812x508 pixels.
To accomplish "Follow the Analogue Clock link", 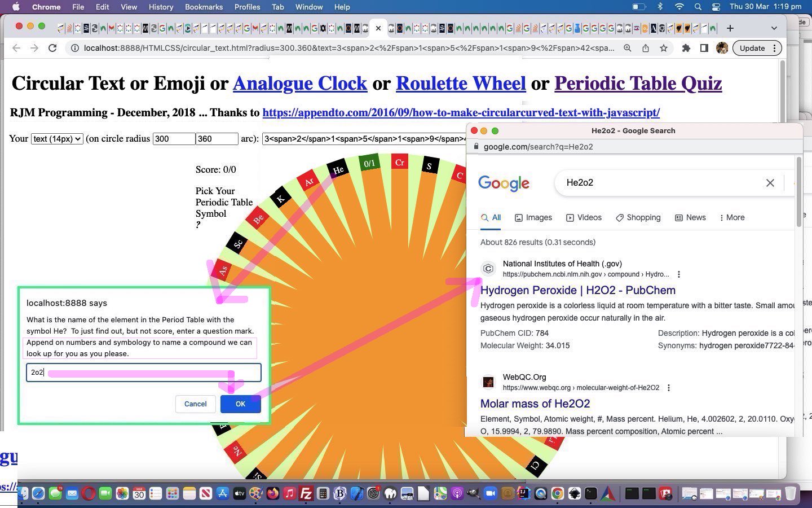I will tap(300, 84).
